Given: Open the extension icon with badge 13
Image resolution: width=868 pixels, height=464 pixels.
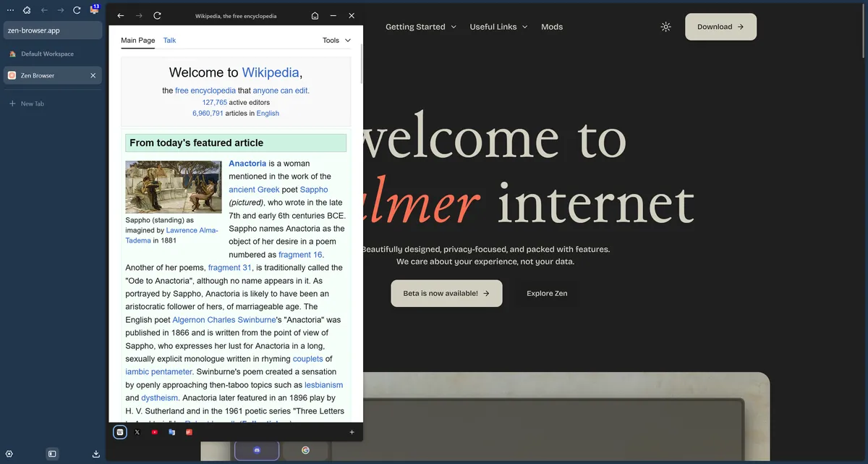Looking at the screenshot, I should point(94,9).
